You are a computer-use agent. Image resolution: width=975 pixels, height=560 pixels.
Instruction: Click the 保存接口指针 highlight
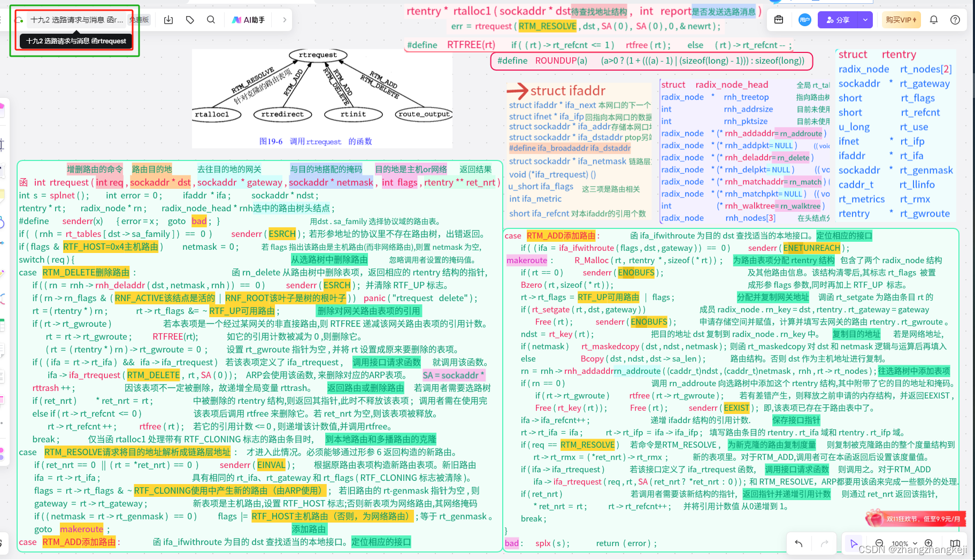click(796, 420)
